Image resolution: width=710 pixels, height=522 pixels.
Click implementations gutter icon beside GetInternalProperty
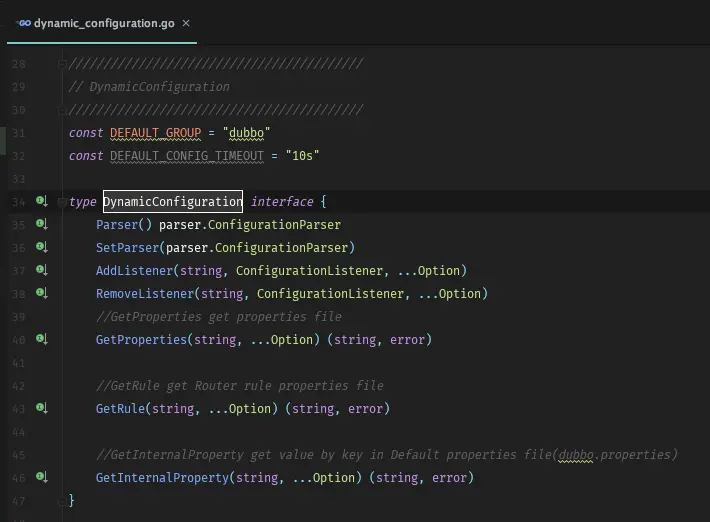point(42,477)
